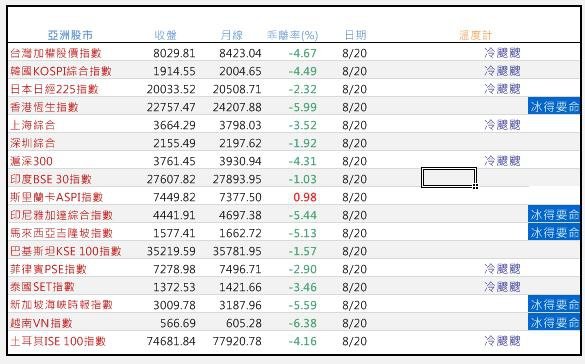Click the 馬來西亞吉隆坡指數 blue 冰得要命 cell
Image resolution: width=585 pixels, height=364 pixels.
click(x=554, y=233)
